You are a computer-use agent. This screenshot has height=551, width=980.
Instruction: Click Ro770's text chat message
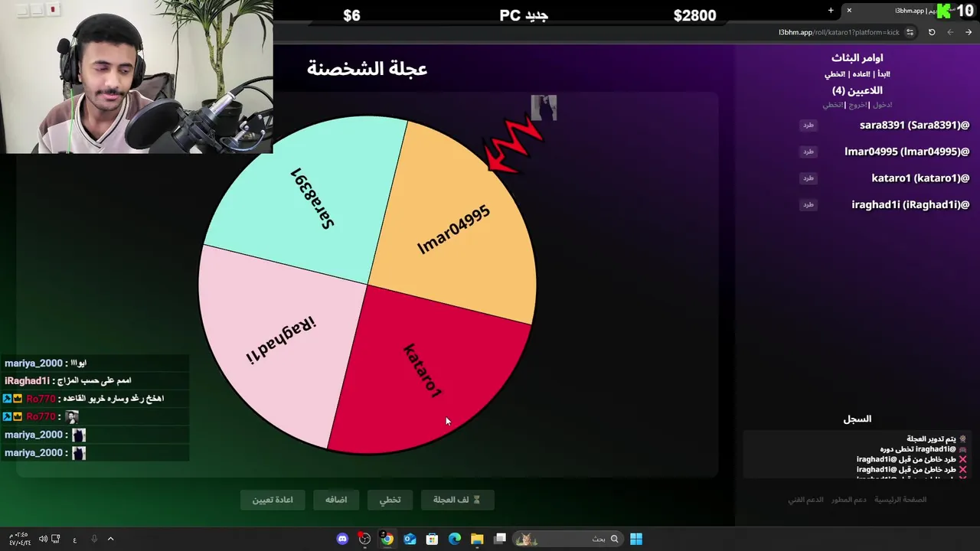coord(95,398)
